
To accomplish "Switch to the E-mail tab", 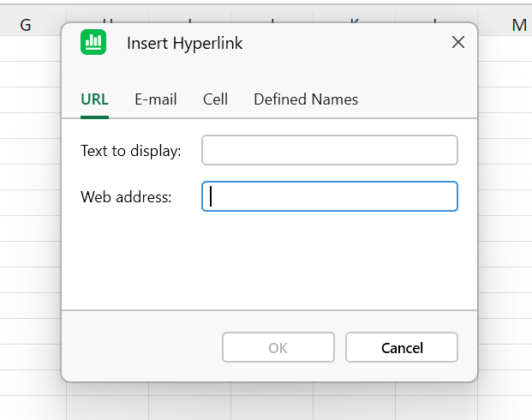I will (156, 99).
